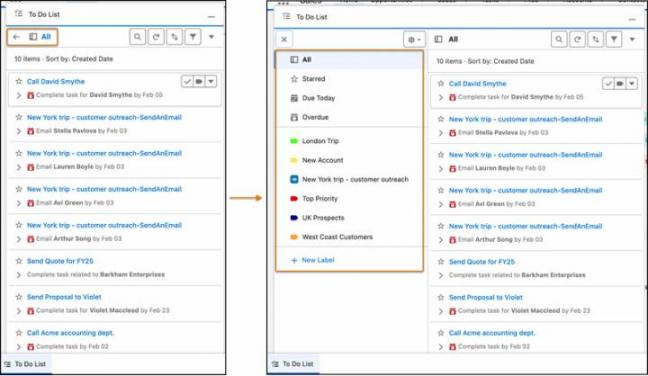Image resolution: width=648 pixels, height=376 pixels.
Task: Star the Lauren Boyle email task in left panel
Action: click(19, 153)
